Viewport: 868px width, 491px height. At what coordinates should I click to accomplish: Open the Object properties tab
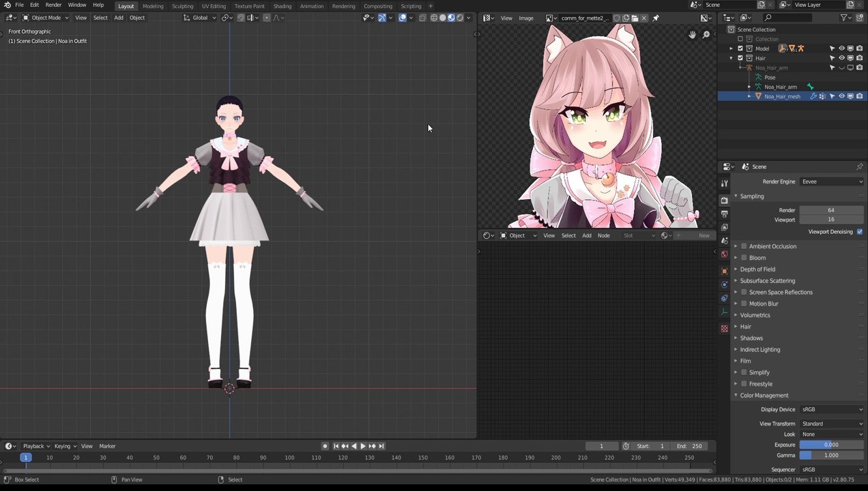[x=724, y=271]
